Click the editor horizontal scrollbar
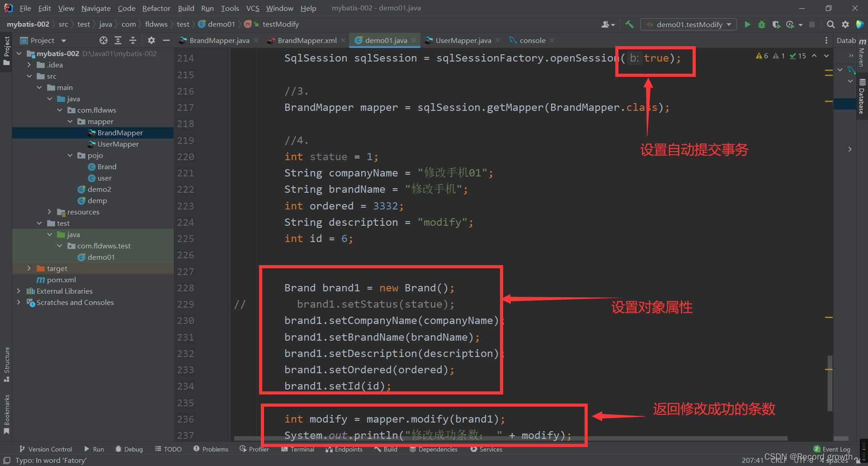Image resolution: width=868 pixels, height=466 pixels. [x=510, y=438]
